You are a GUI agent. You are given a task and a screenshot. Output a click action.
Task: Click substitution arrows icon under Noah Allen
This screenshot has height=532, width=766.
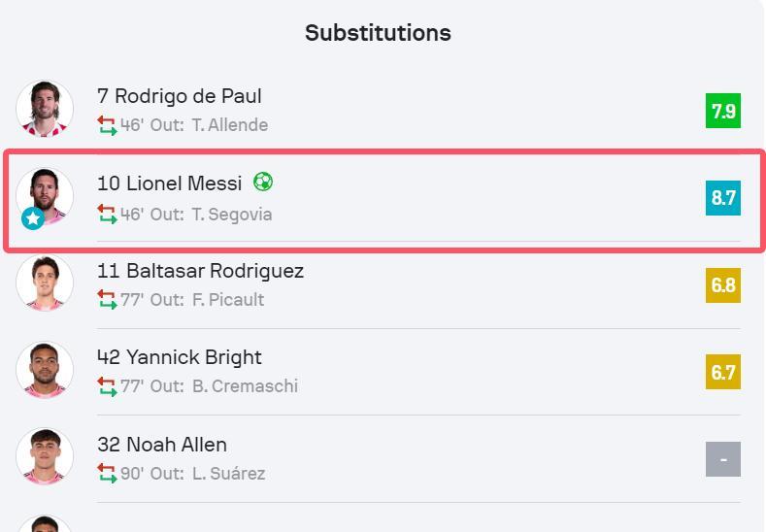(x=107, y=473)
